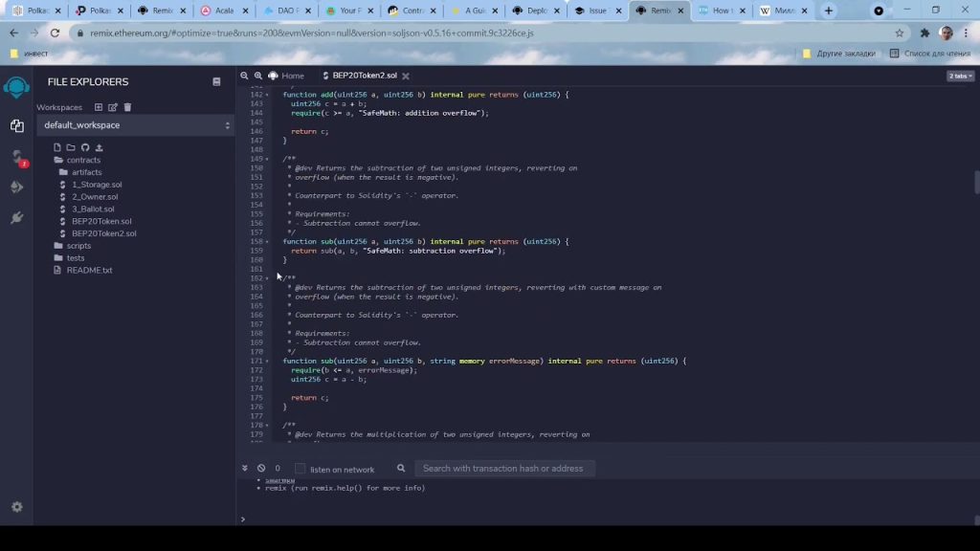
Task: Open the Plugin manager icon
Action: (16, 218)
